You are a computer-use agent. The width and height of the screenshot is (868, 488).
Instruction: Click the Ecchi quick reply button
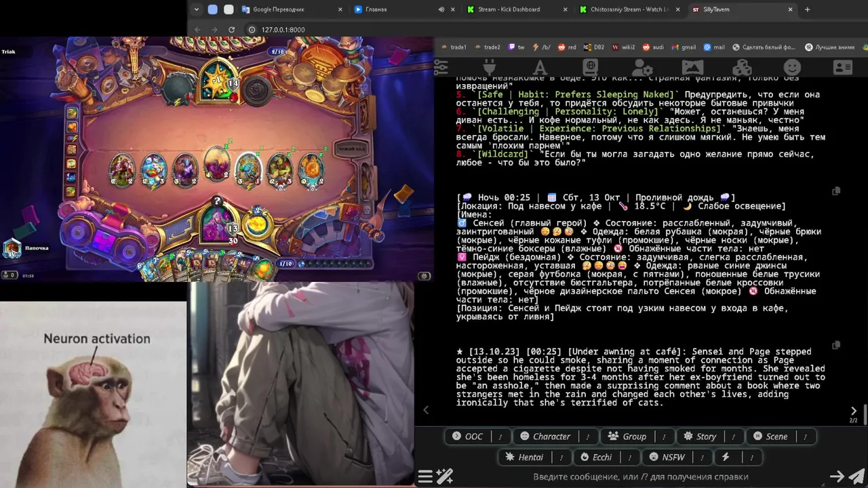click(x=597, y=457)
